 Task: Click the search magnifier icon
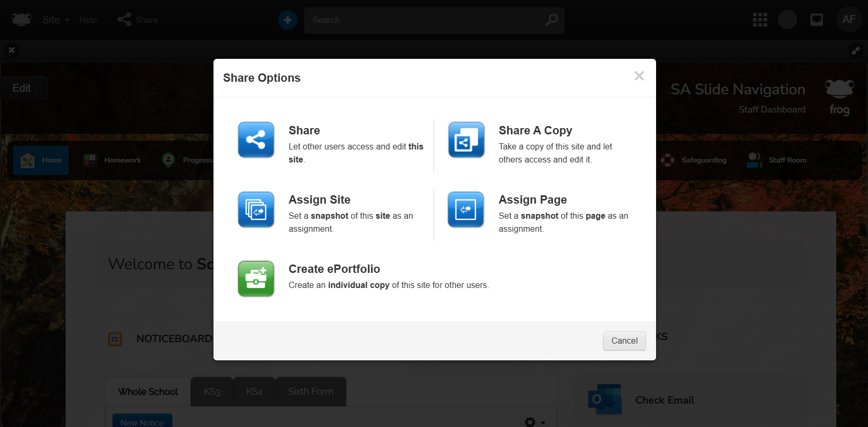(551, 20)
